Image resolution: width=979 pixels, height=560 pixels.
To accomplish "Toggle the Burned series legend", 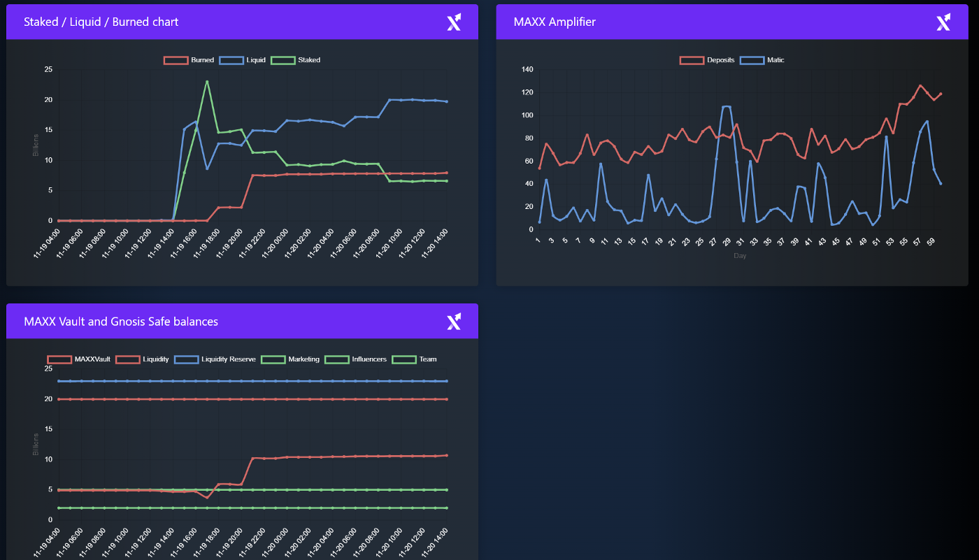I will point(189,60).
